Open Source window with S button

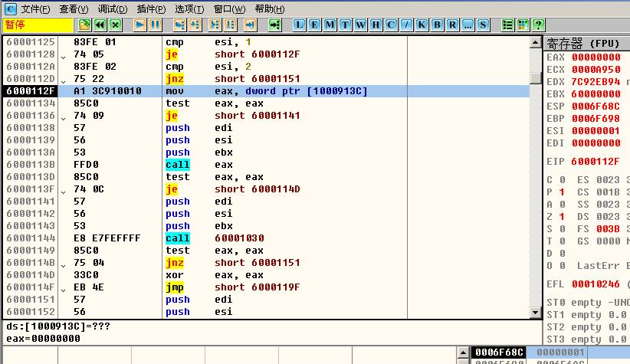(483, 25)
